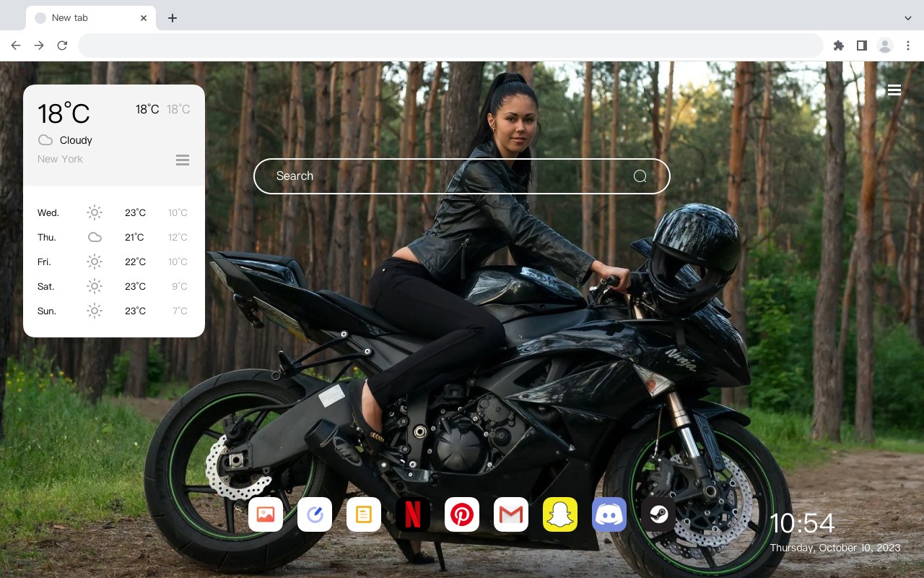Click the New York location label
The image size is (924, 578).
60,159
